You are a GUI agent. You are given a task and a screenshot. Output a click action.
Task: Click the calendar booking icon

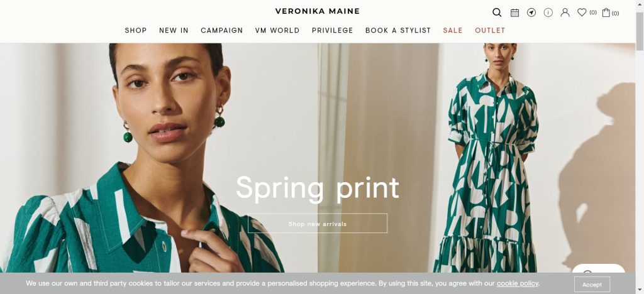pos(514,13)
